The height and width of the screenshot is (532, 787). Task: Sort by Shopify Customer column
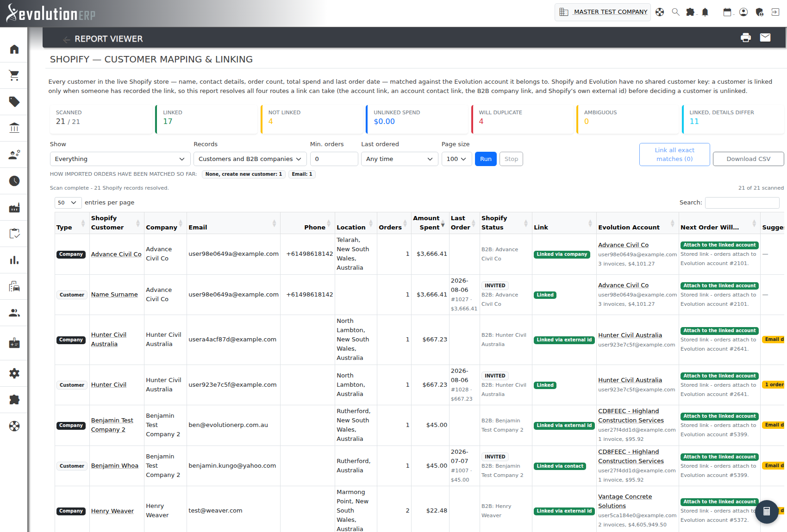[x=116, y=223]
